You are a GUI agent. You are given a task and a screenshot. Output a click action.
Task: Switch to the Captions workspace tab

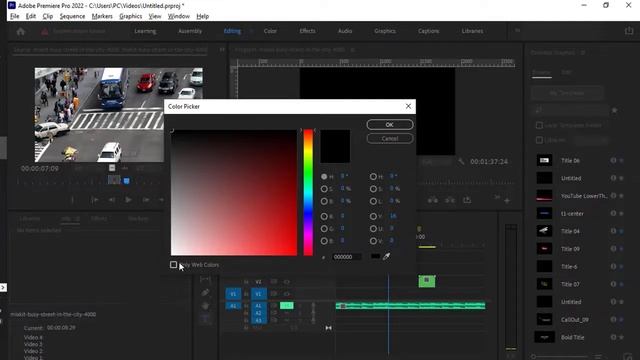pos(429,31)
